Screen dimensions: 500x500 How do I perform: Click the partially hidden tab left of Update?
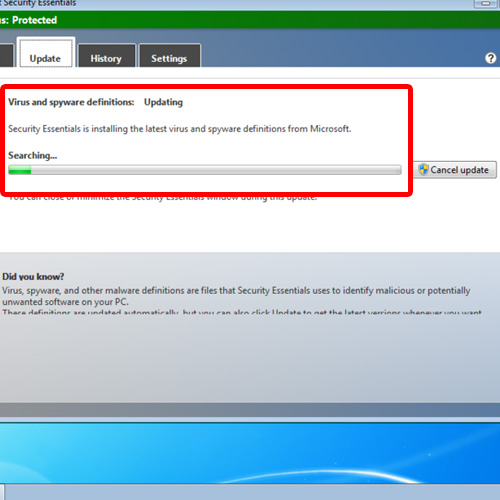[6, 56]
